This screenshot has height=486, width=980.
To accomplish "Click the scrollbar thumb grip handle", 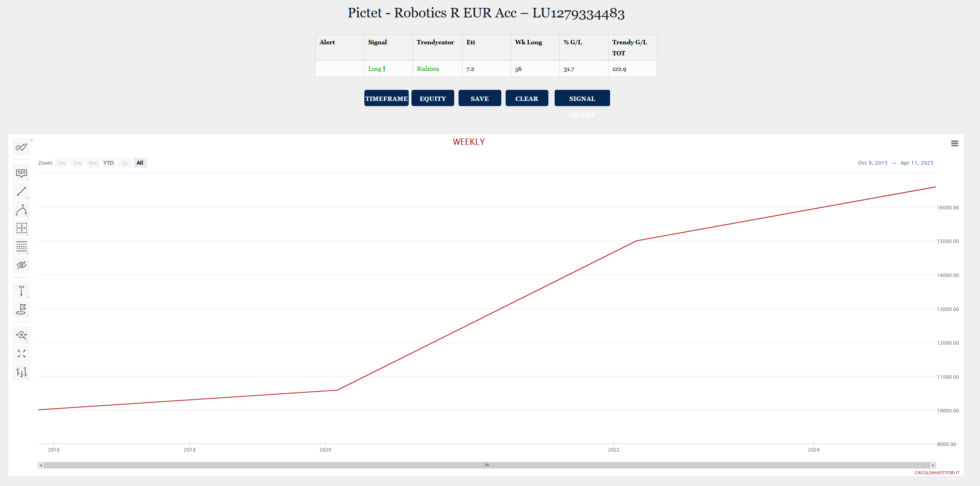I will (487, 465).
